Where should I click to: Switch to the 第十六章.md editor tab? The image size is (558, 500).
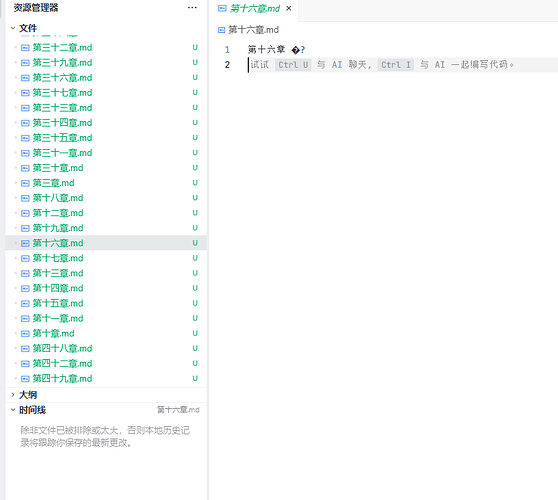click(255, 9)
